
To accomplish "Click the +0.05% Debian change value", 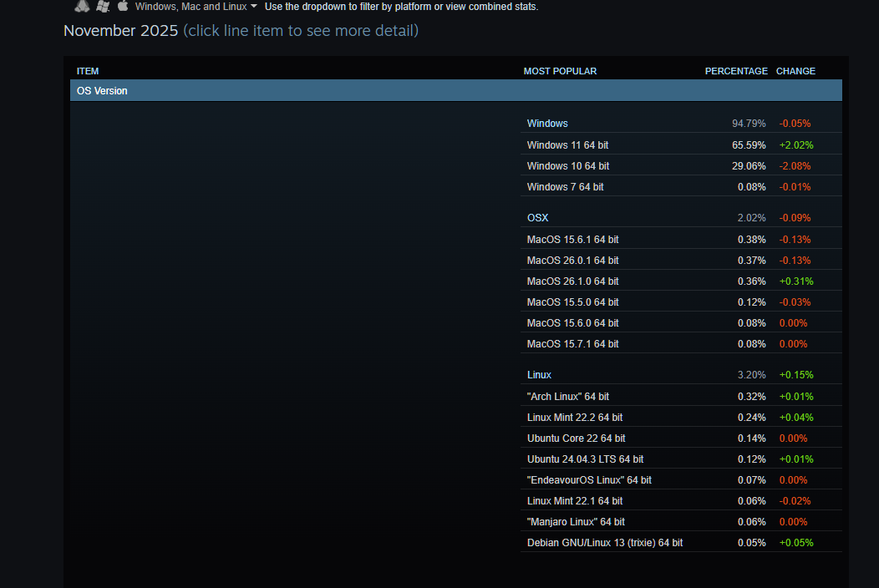I will (796, 542).
